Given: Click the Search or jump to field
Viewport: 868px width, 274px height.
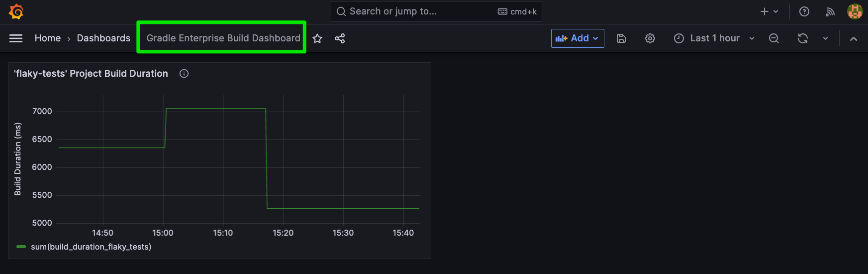Looking at the screenshot, I should (x=436, y=11).
